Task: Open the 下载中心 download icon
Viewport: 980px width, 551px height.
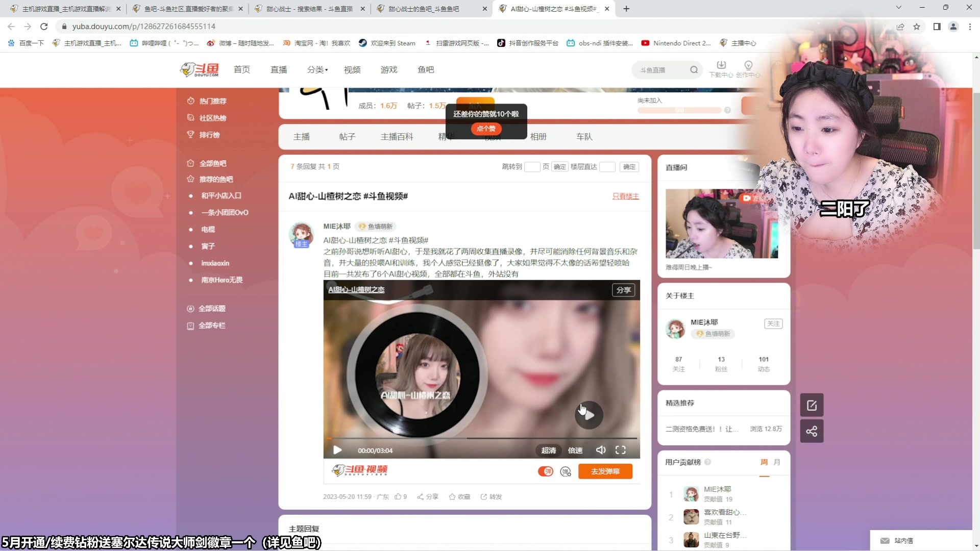Action: [x=721, y=65]
